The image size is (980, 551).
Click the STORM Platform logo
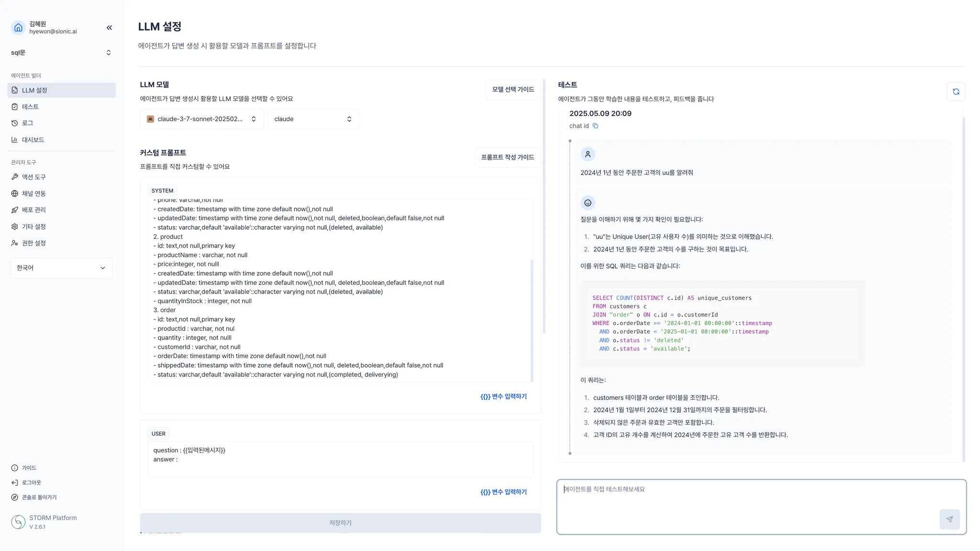(18, 522)
